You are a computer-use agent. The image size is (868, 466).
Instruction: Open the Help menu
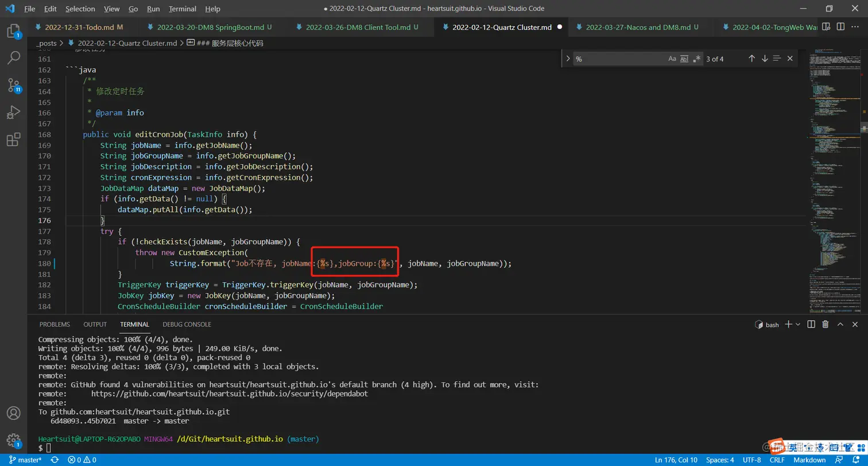pyautogui.click(x=212, y=9)
